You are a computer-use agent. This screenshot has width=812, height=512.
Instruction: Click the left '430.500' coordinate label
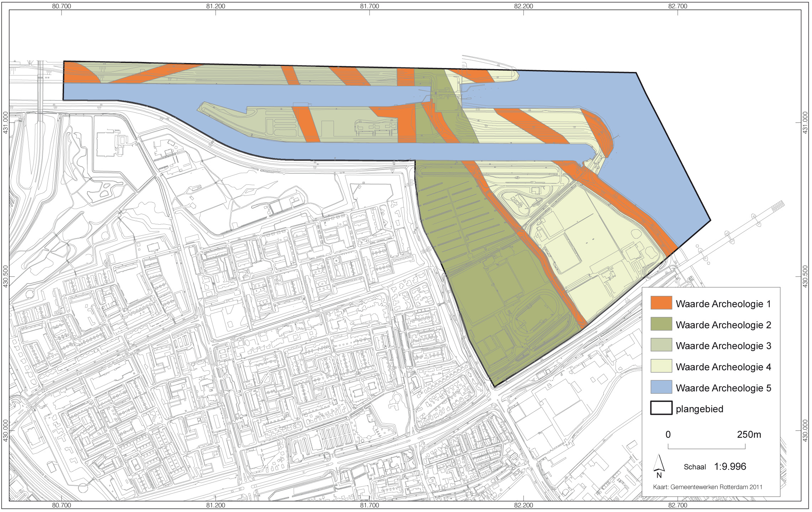5,276
